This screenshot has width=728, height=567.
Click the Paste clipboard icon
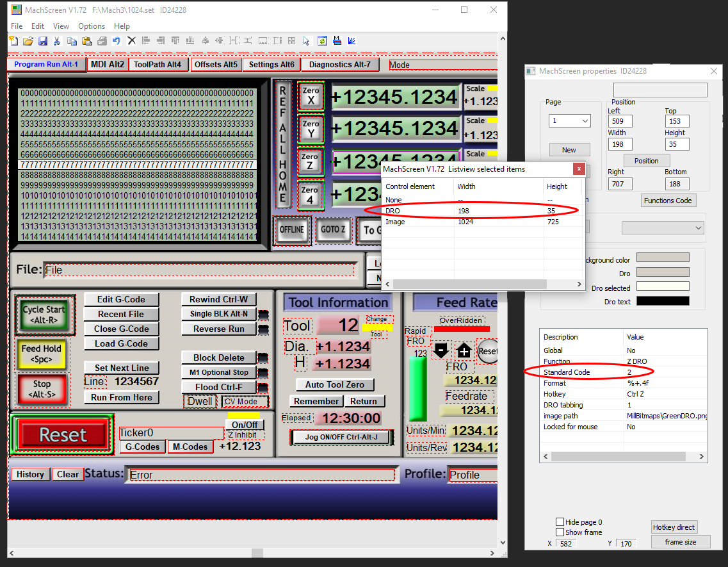coord(87,41)
